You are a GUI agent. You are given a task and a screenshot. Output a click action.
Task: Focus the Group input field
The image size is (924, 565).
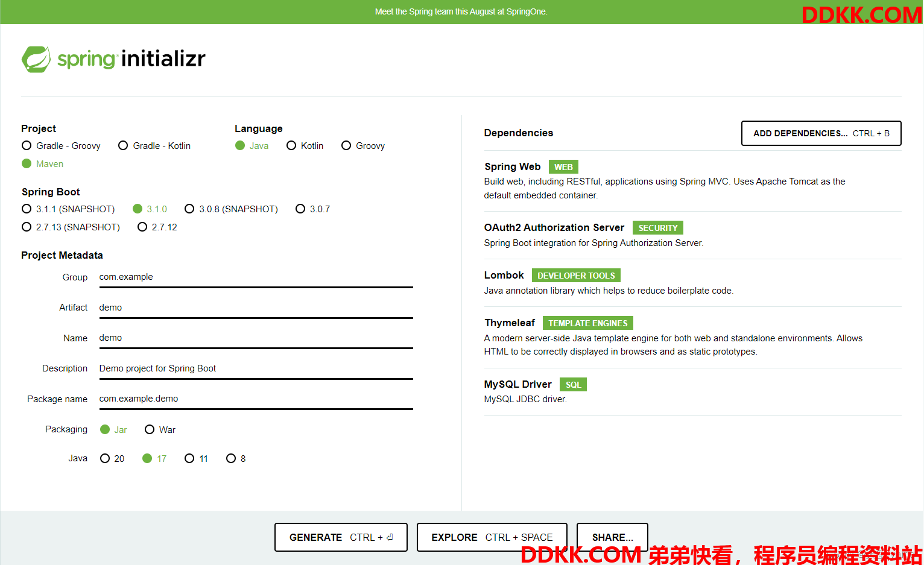256,277
